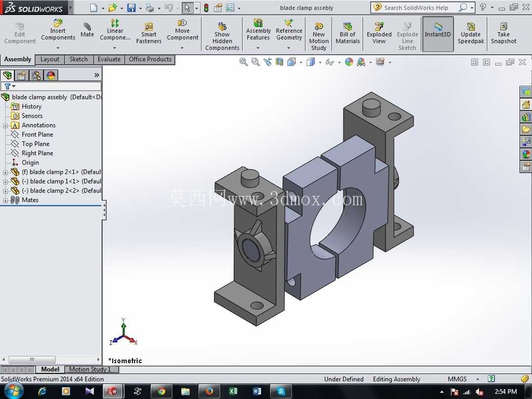Open Assembly Features tool
Image resolution: width=532 pixels, height=399 pixels.
pyautogui.click(x=258, y=30)
